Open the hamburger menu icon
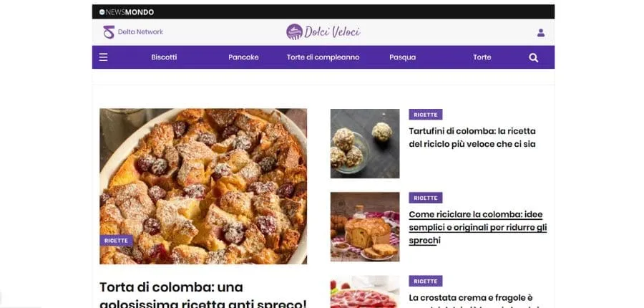644x308 pixels. coord(104,57)
